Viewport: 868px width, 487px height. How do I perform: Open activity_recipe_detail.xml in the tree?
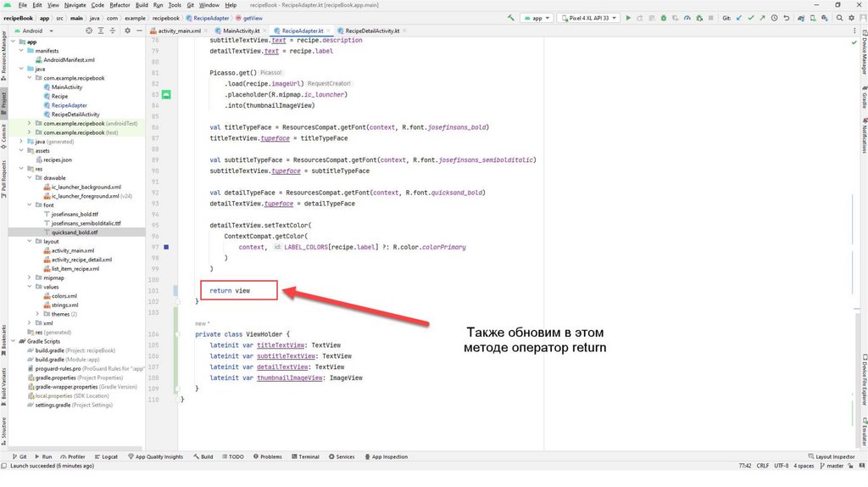pyautogui.click(x=81, y=260)
